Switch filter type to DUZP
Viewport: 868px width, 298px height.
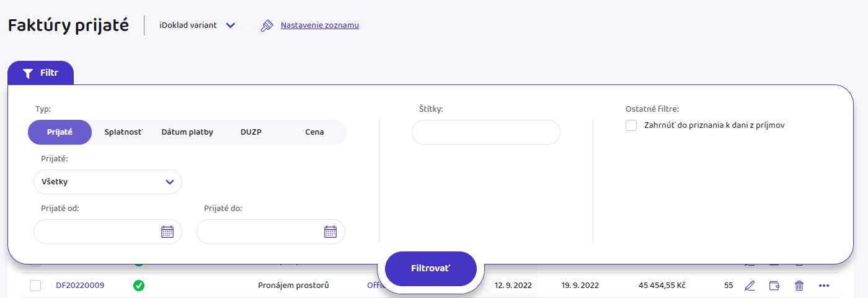(x=251, y=132)
